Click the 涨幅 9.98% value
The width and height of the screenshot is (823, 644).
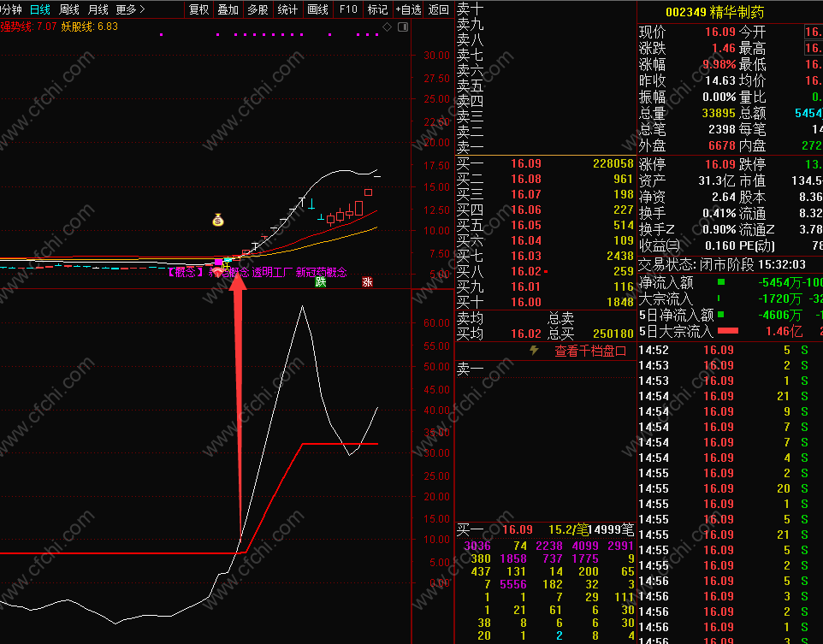pyautogui.click(x=719, y=64)
